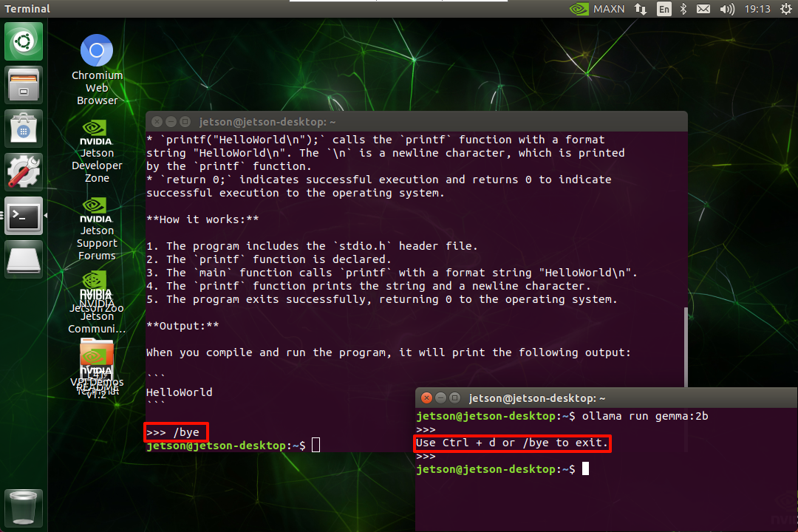Click 'Use Ctrl + d or /bye to exit.' line
The image size is (798, 532).
511,443
